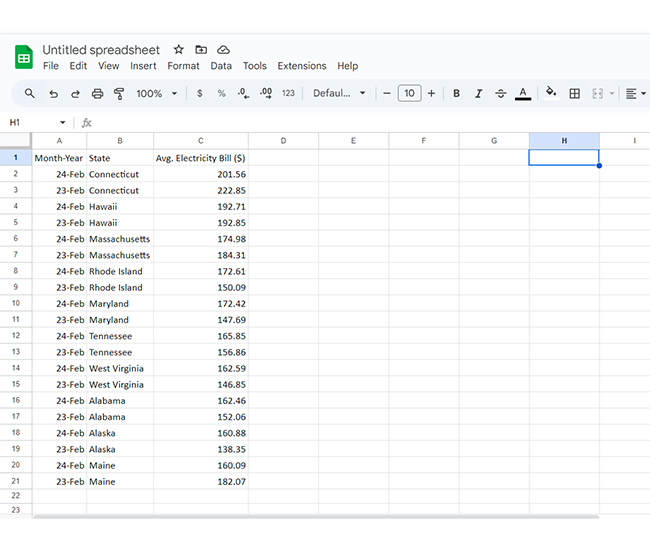
Task: Check the cloud save status icon
Action: [x=223, y=50]
